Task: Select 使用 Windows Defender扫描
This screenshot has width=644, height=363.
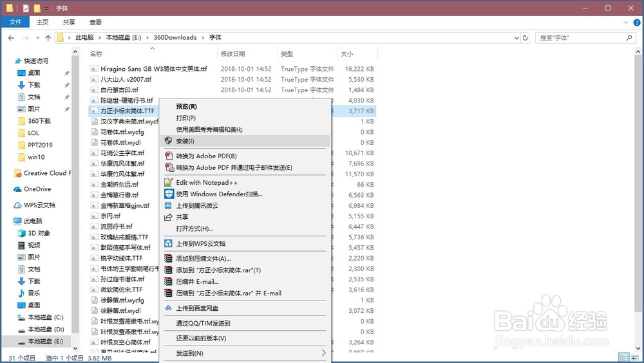Action: coord(245,194)
